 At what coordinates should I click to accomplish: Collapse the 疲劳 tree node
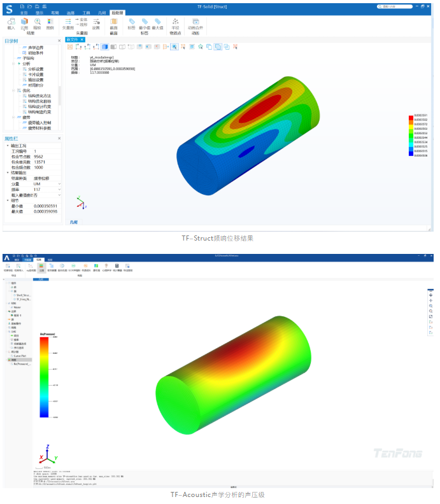(13, 118)
